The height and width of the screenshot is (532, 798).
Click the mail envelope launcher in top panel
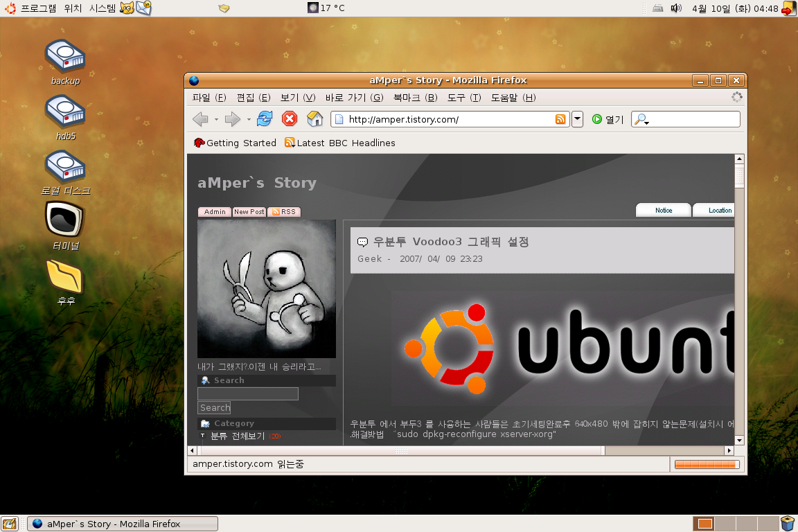144,8
